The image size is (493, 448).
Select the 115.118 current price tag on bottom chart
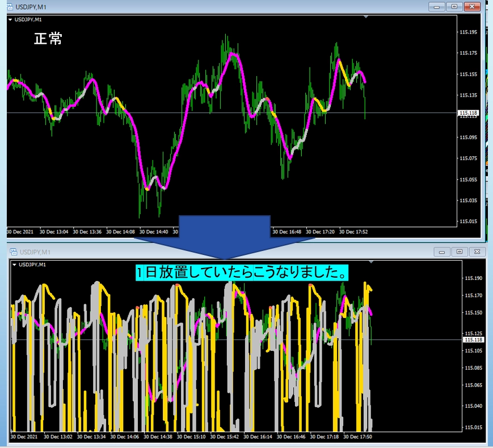(472, 340)
